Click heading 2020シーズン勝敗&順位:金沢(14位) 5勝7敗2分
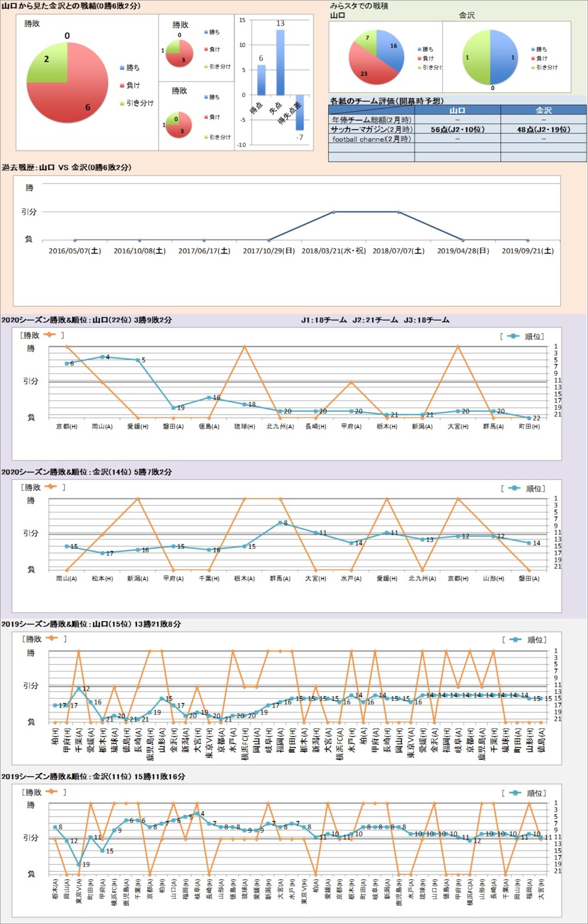 [x=86, y=472]
